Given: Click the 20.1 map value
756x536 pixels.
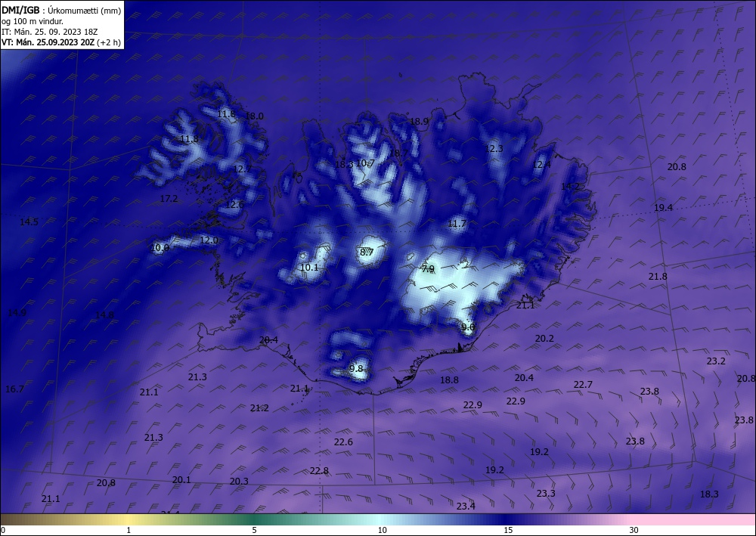Looking at the screenshot, I should coord(181,480).
